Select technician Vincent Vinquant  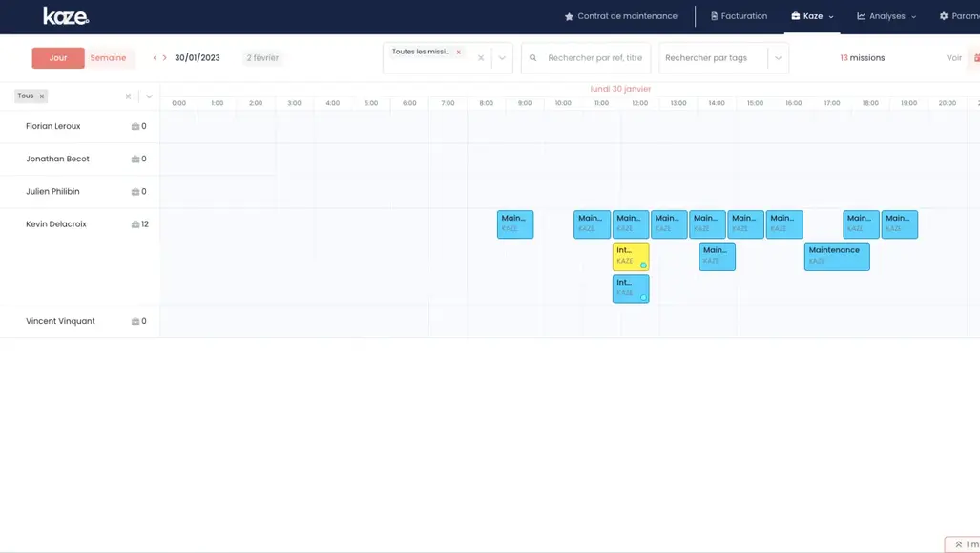pyautogui.click(x=61, y=321)
